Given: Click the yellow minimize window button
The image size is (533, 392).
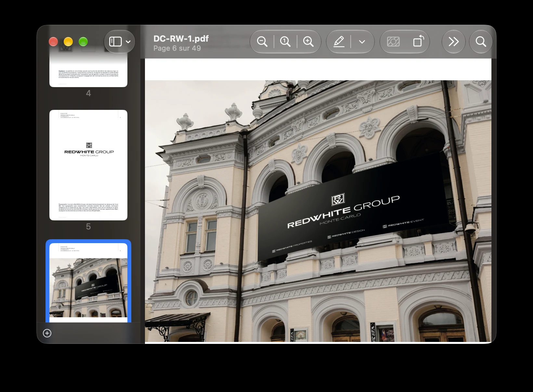Looking at the screenshot, I should pyautogui.click(x=68, y=42).
